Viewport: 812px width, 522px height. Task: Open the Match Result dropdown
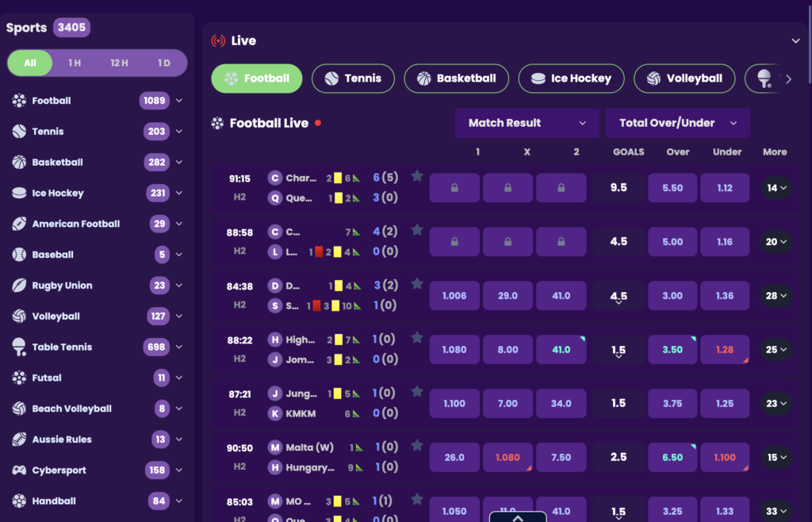(x=527, y=123)
